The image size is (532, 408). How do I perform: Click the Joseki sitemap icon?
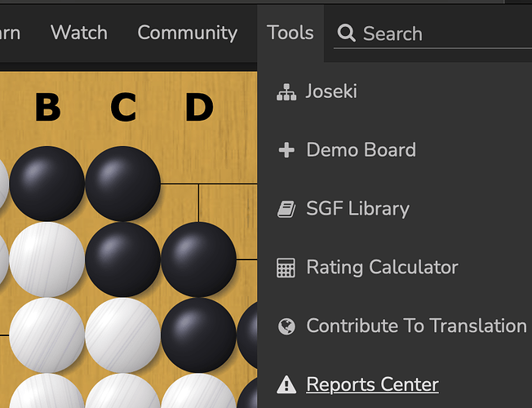[x=286, y=92]
